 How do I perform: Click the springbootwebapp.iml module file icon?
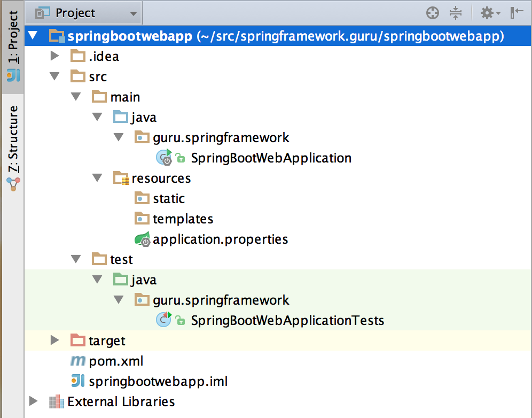[78, 381]
